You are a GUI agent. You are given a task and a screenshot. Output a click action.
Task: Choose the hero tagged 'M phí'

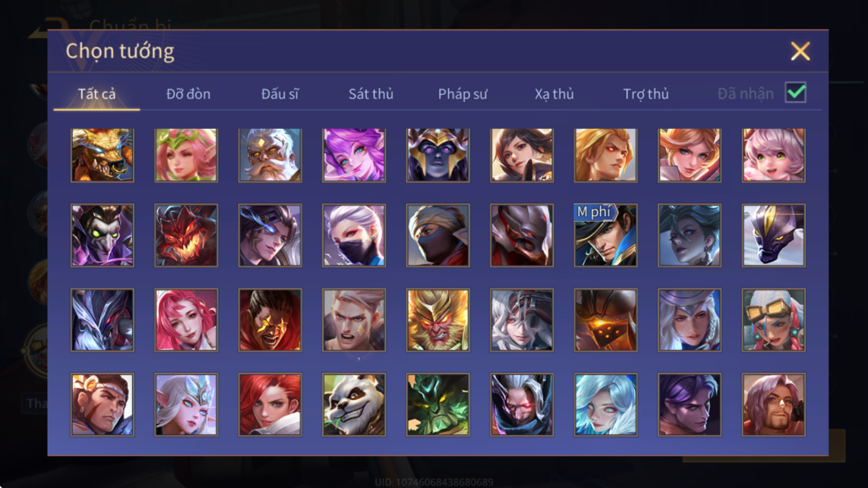[x=605, y=235]
